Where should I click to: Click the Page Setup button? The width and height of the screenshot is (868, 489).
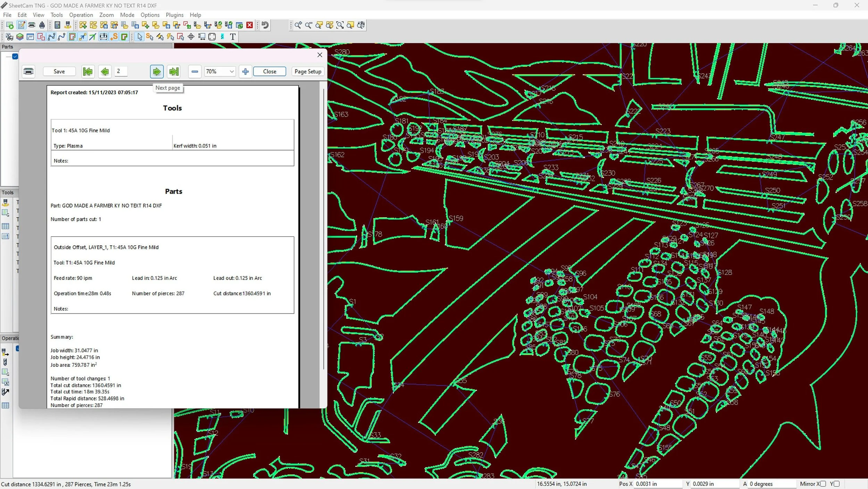click(308, 72)
